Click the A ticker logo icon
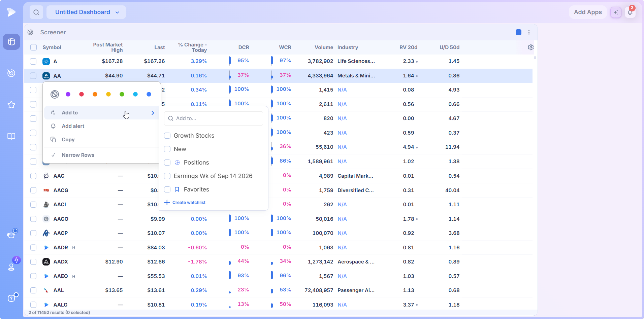The height and width of the screenshot is (319, 644). [46, 61]
